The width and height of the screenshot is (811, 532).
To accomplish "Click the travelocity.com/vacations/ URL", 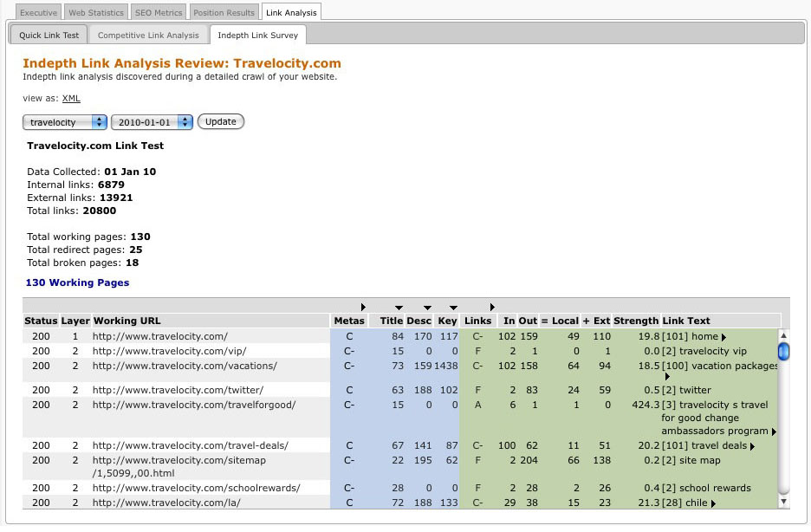I will [x=185, y=366].
